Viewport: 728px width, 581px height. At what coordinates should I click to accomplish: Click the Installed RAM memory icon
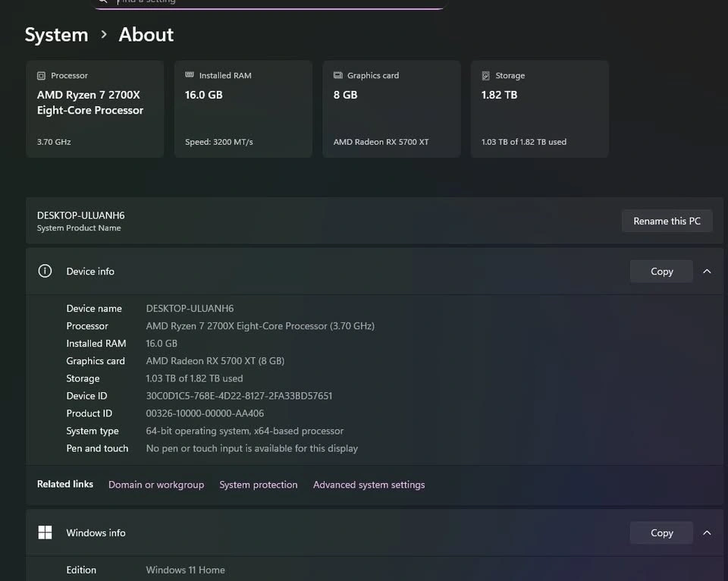[190, 75]
